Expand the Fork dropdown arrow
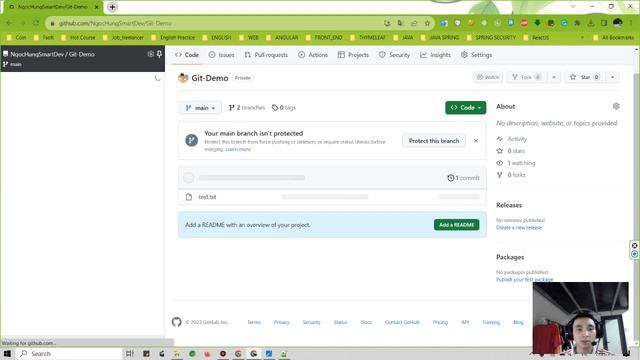This screenshot has width=640, height=360. [554, 77]
